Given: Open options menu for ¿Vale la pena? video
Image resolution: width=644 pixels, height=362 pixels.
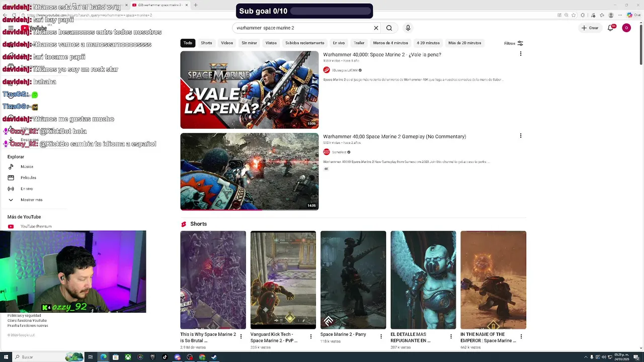Looking at the screenshot, I should coord(521,53).
